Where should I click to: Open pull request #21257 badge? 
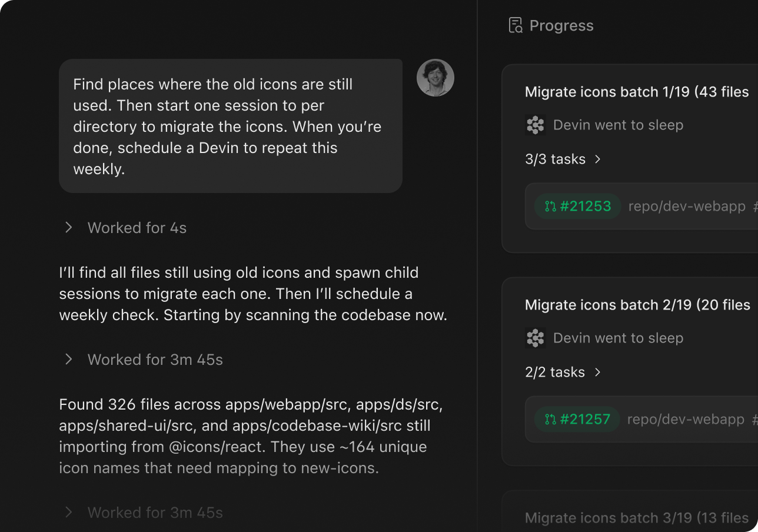[x=577, y=420]
